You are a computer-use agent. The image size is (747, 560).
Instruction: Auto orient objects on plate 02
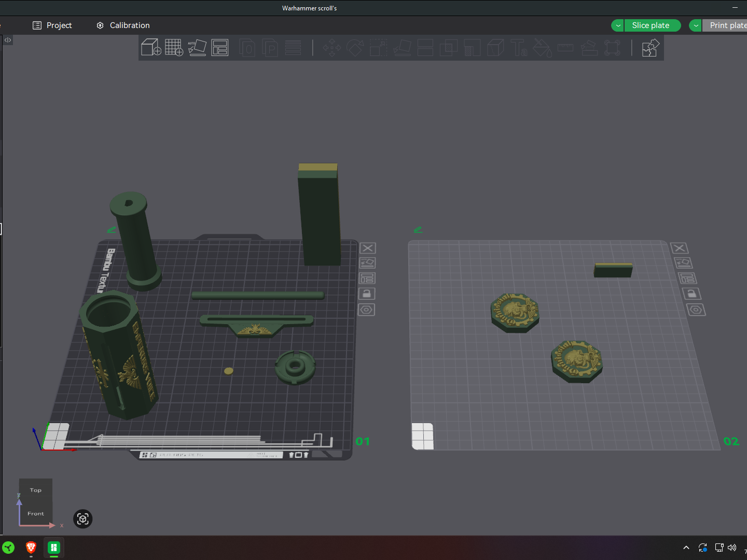point(683,263)
